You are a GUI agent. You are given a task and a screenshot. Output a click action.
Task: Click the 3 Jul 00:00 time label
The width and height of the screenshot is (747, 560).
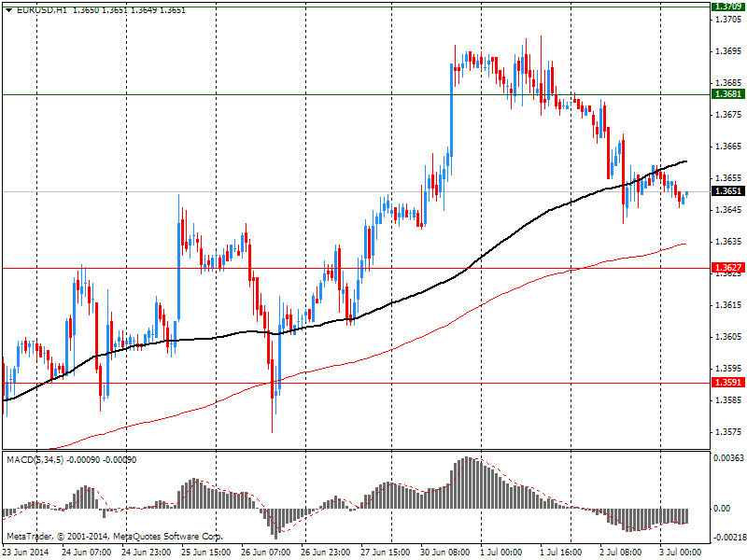coord(681,553)
